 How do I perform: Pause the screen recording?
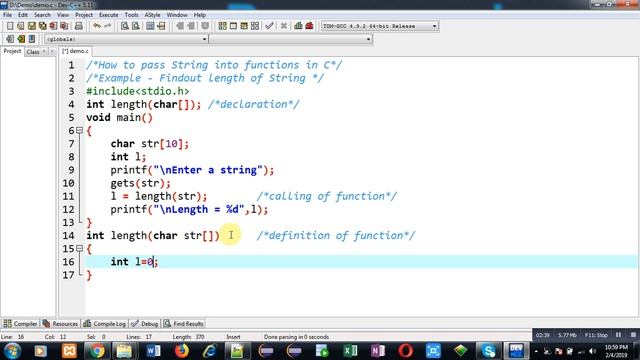point(618,335)
